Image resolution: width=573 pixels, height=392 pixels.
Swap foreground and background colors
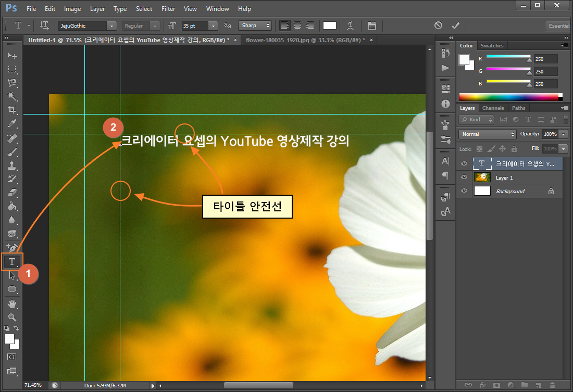point(16,328)
